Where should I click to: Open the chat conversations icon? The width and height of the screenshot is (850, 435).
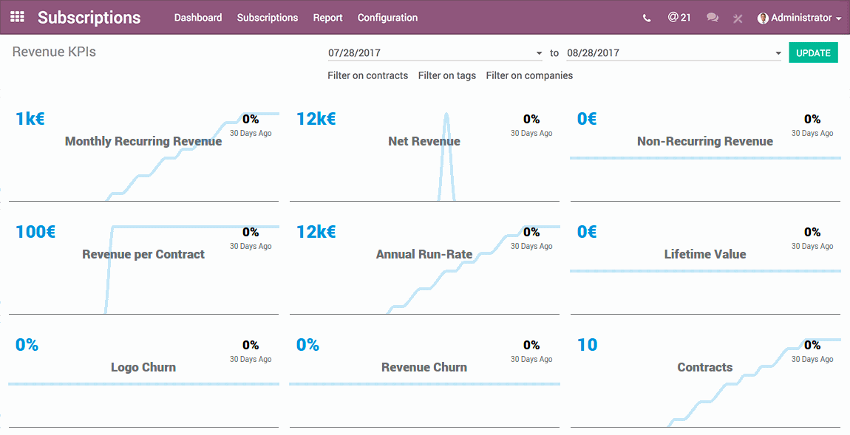(x=712, y=18)
